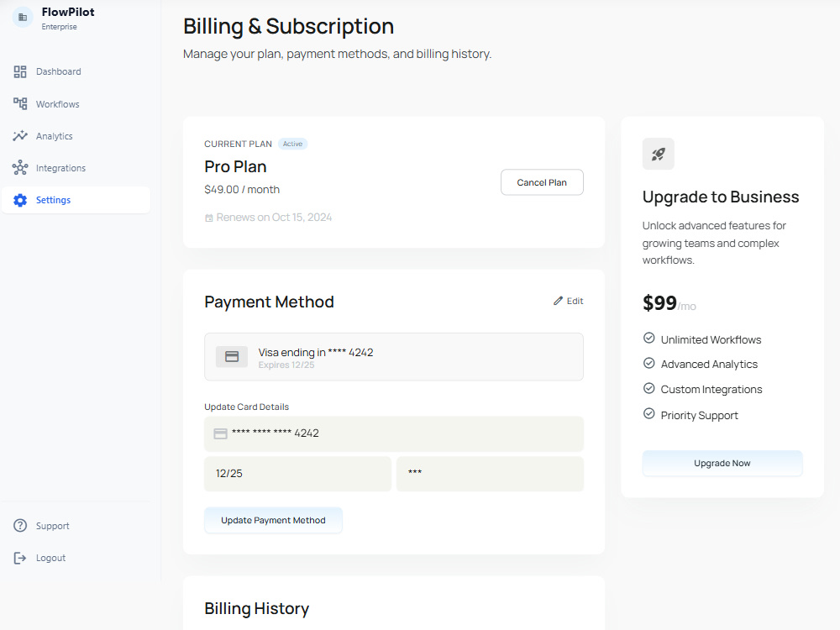
Task: Click the $49.00 / month price text
Action: point(242,190)
